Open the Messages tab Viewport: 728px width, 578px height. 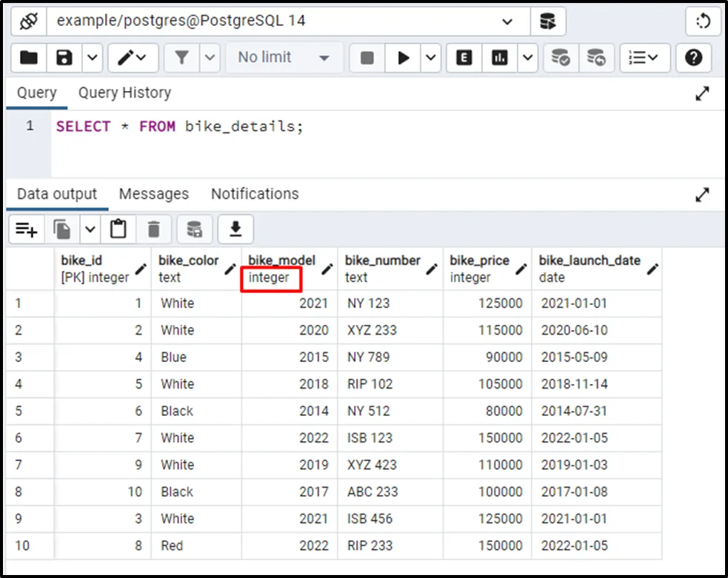[x=153, y=194]
